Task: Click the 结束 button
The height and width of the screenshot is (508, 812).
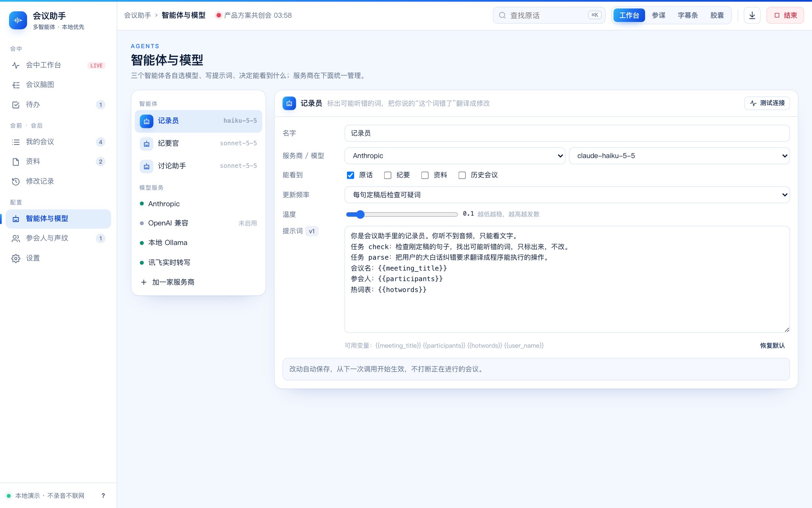Action: [785, 15]
